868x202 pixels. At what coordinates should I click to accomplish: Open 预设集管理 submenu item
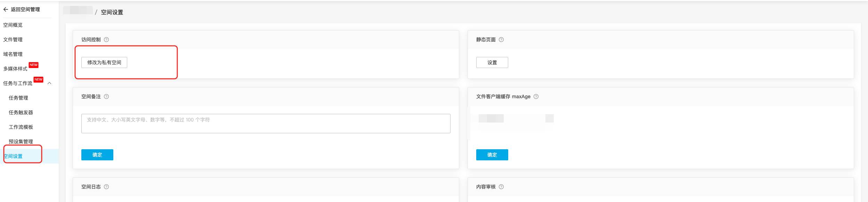(x=21, y=142)
